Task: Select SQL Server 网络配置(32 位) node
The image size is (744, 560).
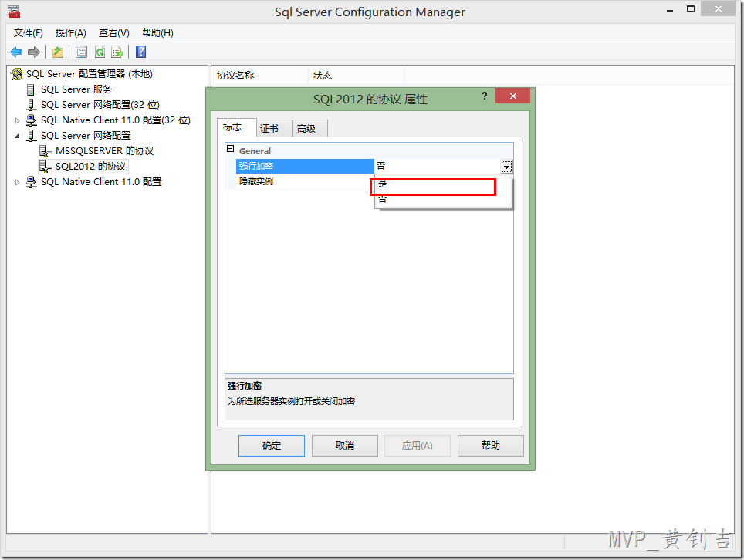Action: pyautogui.click(x=100, y=105)
